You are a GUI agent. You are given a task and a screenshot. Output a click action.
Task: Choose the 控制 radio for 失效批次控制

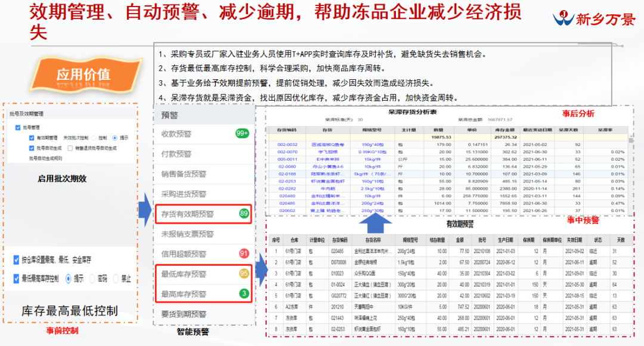[x=93, y=138]
